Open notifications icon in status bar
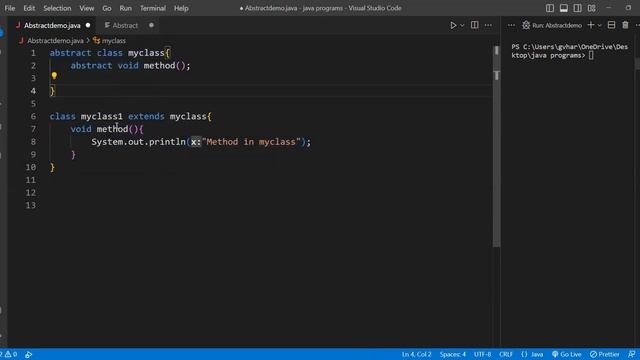Screen dimensions: 640x360 631,354
